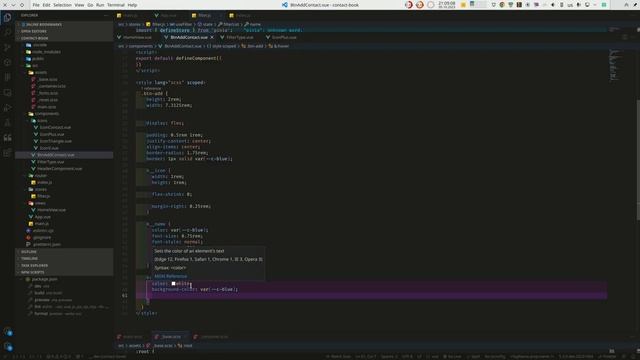Switch to the FilterType.vue editor tab
Viewport: 640px width, 360px height.
[240, 37]
